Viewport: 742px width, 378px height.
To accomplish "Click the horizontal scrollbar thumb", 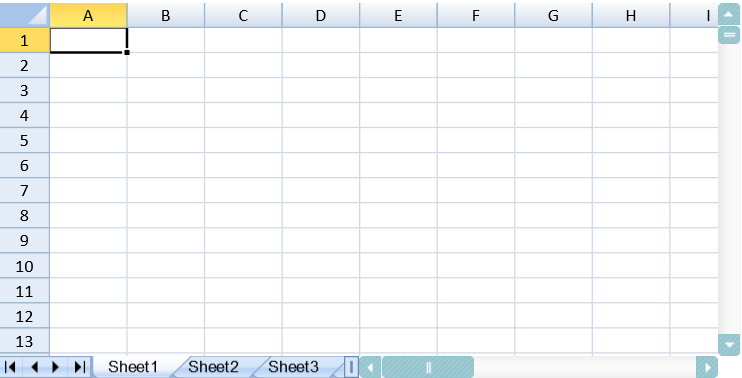I will [x=428, y=367].
